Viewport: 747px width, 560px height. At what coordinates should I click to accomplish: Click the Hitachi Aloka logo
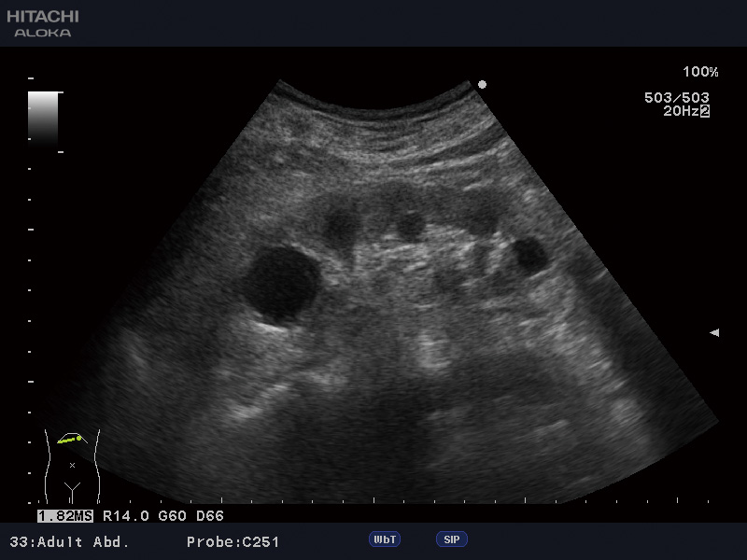click(x=43, y=23)
